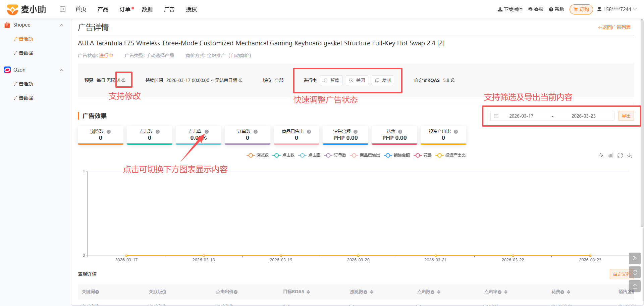This screenshot has height=306, width=644.
Task: Click the 暂停 pause ad button
Action: (331, 80)
